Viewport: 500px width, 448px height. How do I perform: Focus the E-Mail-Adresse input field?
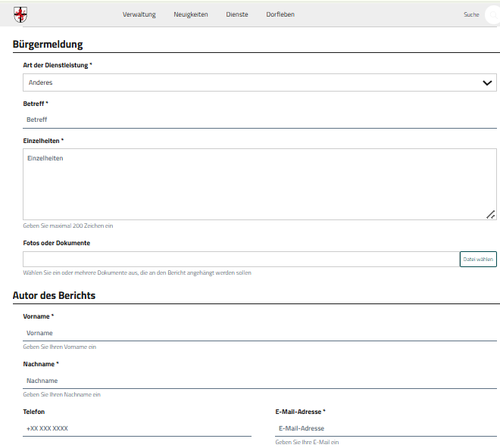click(386, 428)
